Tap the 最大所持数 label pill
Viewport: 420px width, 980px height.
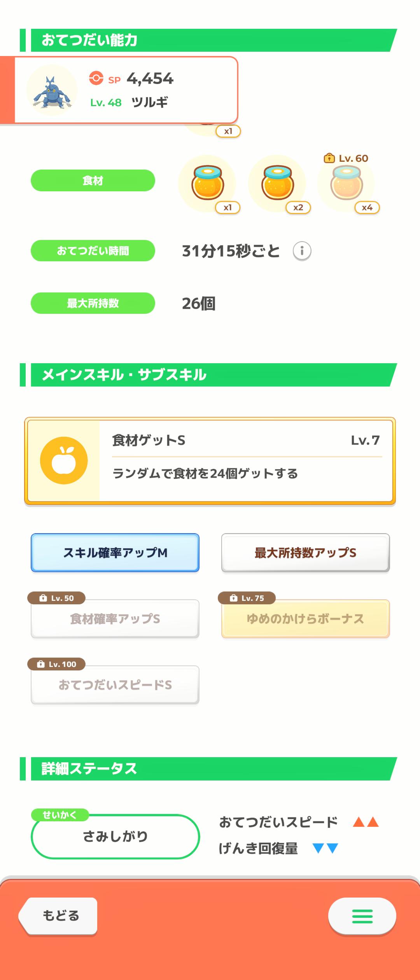click(93, 303)
